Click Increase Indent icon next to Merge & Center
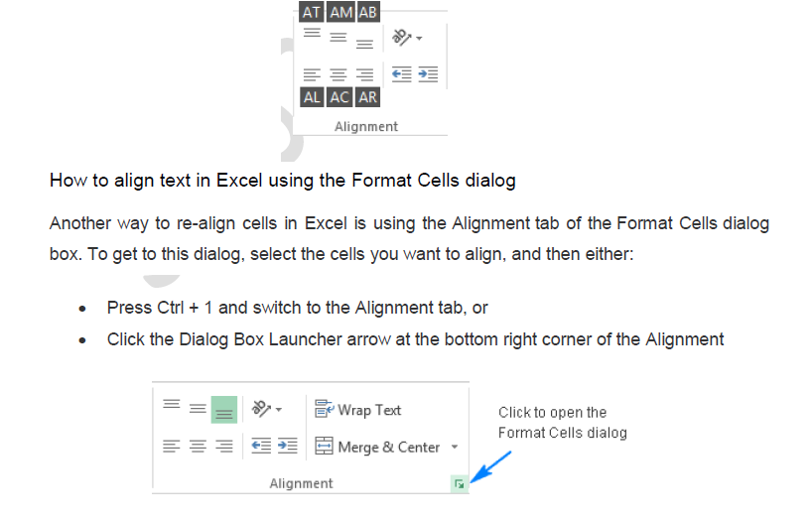This screenshot has height=523, width=812. pos(287,447)
